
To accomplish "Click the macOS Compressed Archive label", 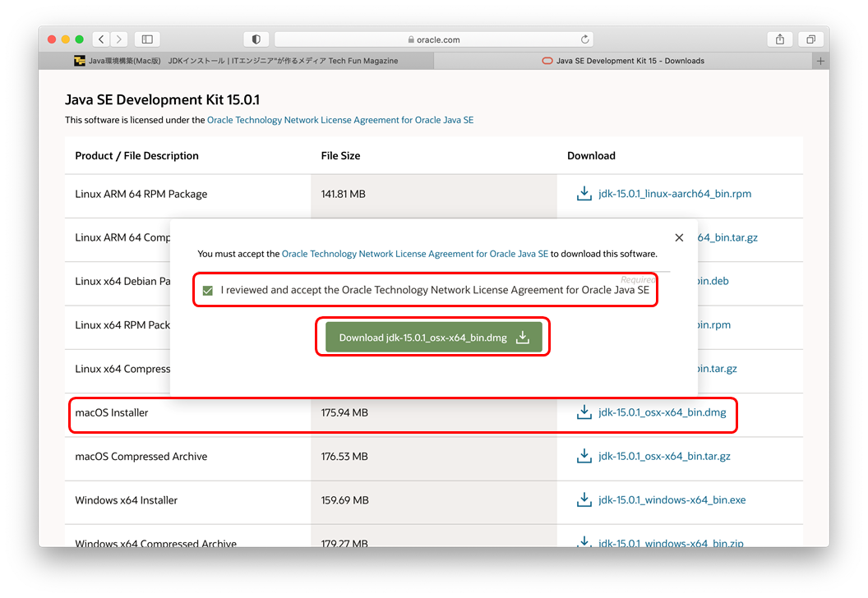I will (x=141, y=457).
